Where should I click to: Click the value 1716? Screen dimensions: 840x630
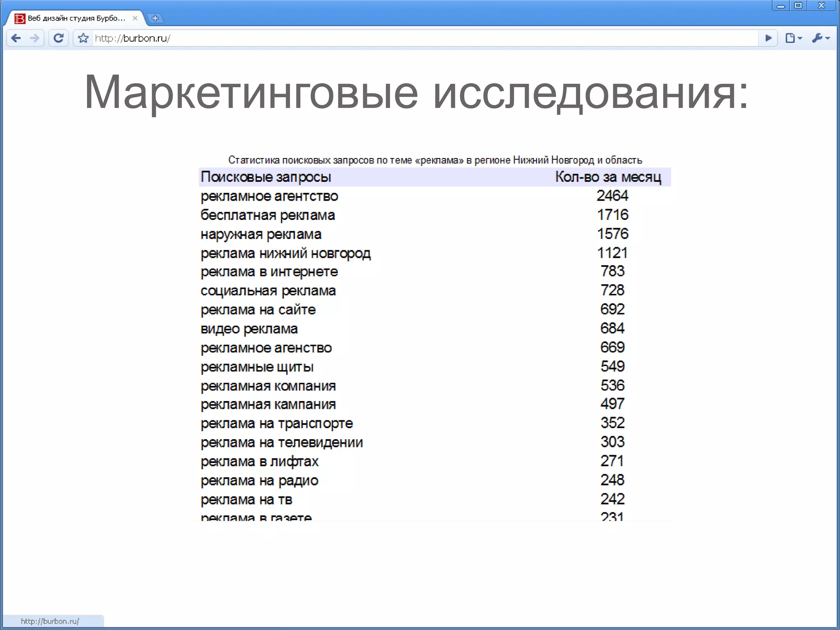click(x=612, y=214)
